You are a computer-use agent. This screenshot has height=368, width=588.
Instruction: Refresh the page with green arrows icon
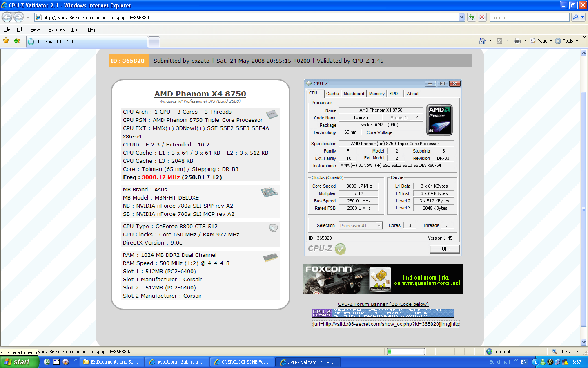point(472,17)
